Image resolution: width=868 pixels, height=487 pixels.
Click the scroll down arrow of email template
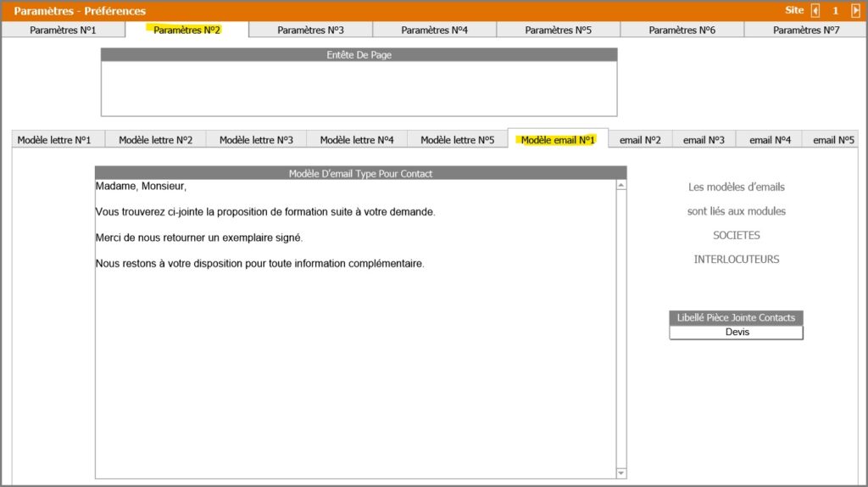click(x=621, y=473)
